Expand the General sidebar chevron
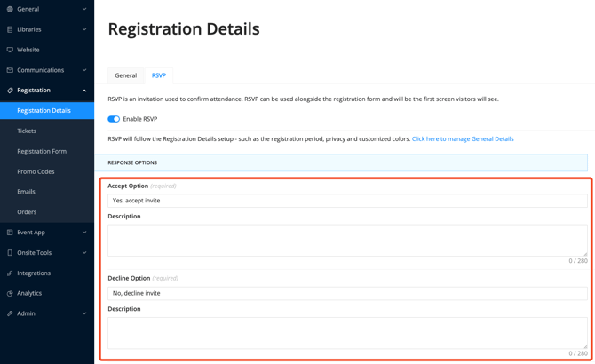This screenshot has width=595, height=364. [x=84, y=9]
